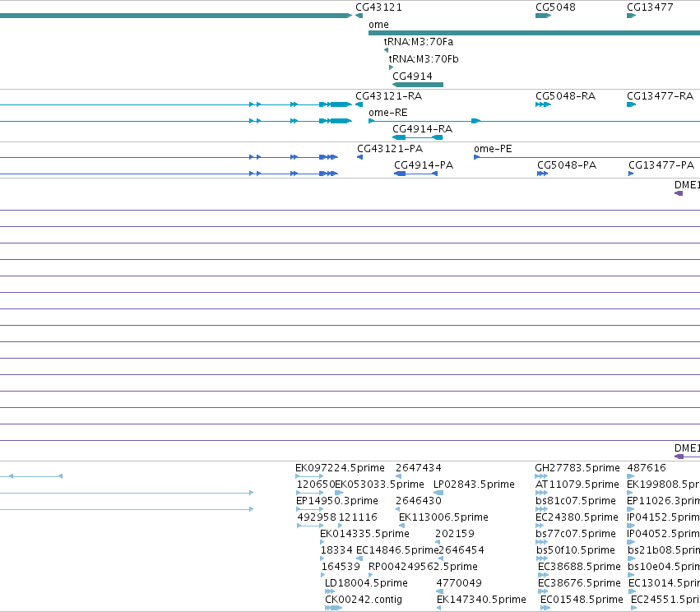Click the 4770049 feature label
700x612 pixels.
[x=459, y=583]
